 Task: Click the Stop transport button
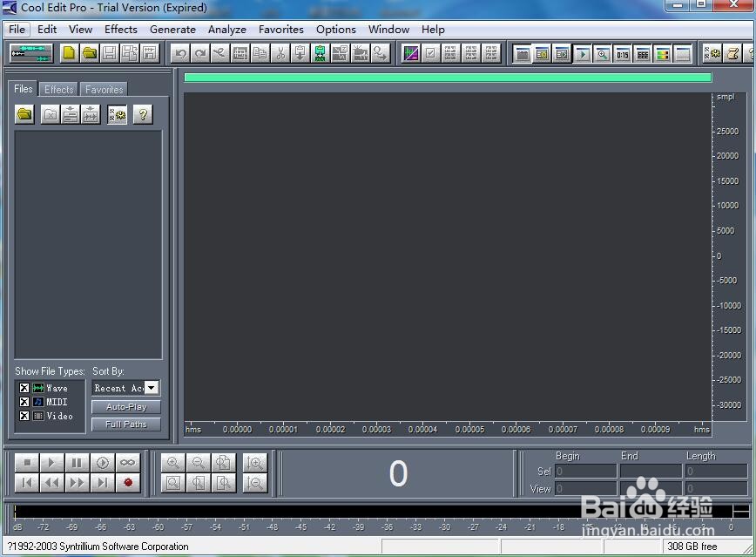click(27, 462)
